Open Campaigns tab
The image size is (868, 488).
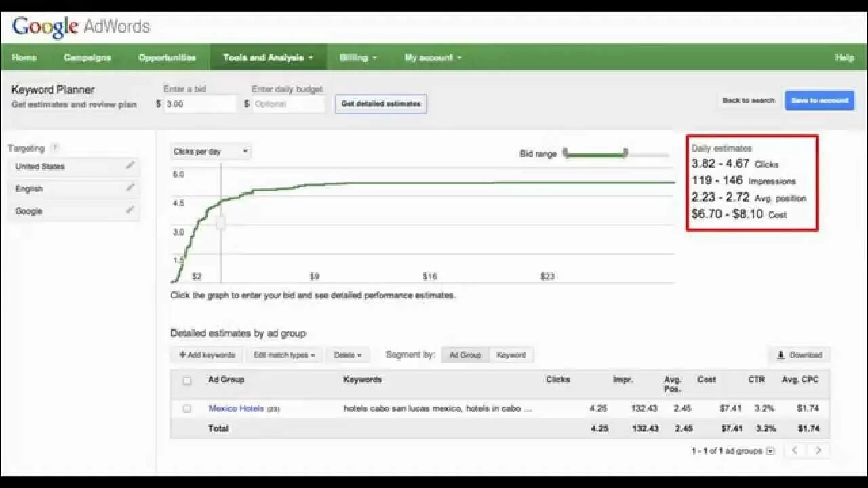pyautogui.click(x=87, y=58)
